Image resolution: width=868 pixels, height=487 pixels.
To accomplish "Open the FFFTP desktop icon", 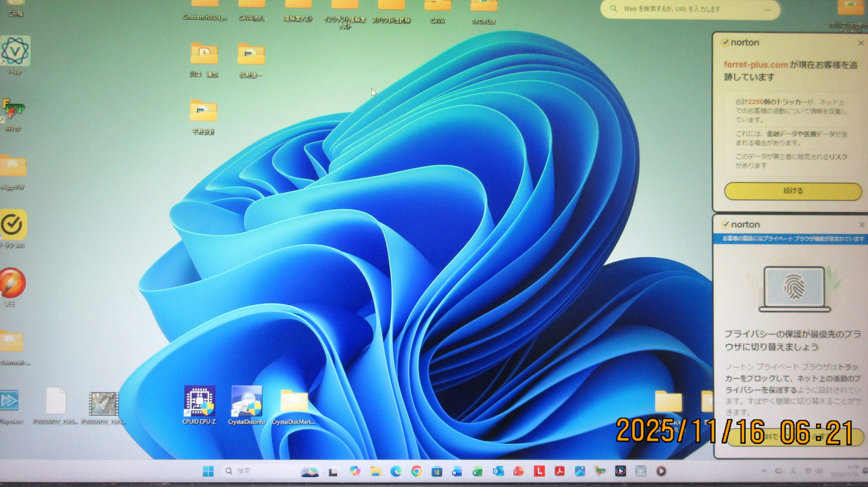I will point(14,109).
